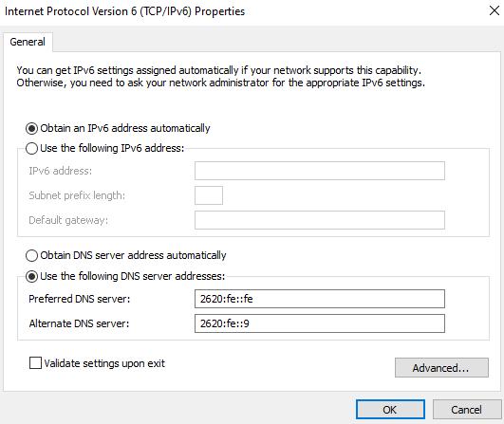Click into the Preferred DNS server field
504x424 pixels.
(x=320, y=299)
